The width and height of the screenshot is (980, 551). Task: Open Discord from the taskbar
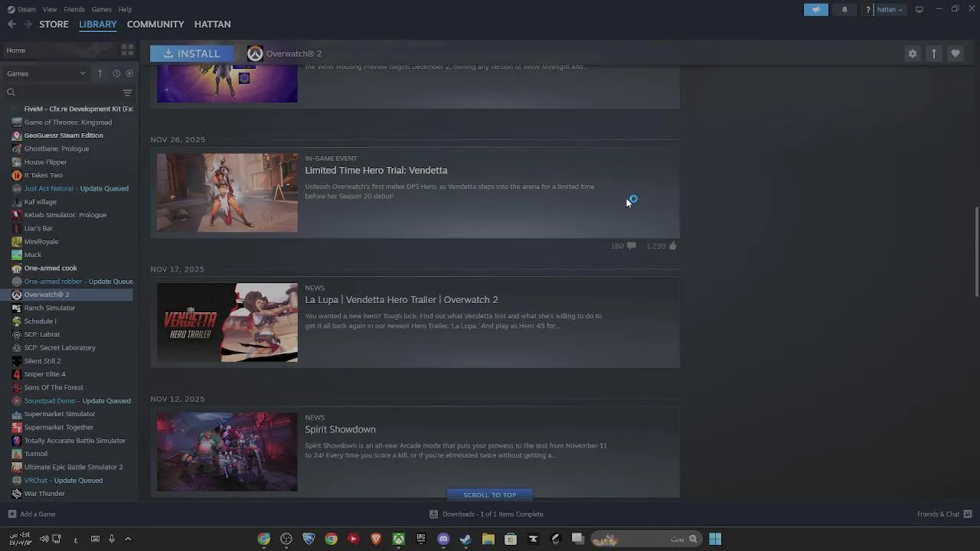[x=443, y=540]
